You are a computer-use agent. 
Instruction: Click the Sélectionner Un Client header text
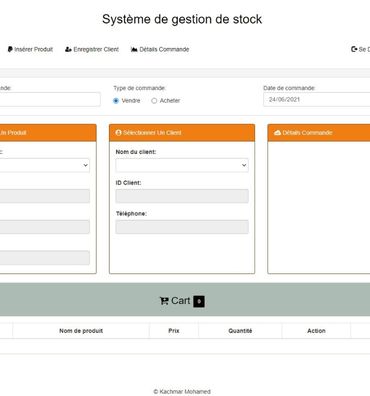coord(152,133)
